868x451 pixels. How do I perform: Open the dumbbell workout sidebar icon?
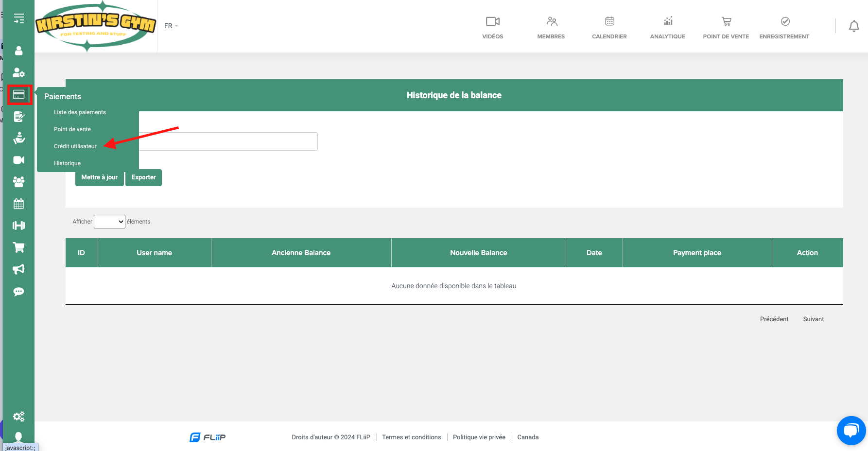pos(19,225)
